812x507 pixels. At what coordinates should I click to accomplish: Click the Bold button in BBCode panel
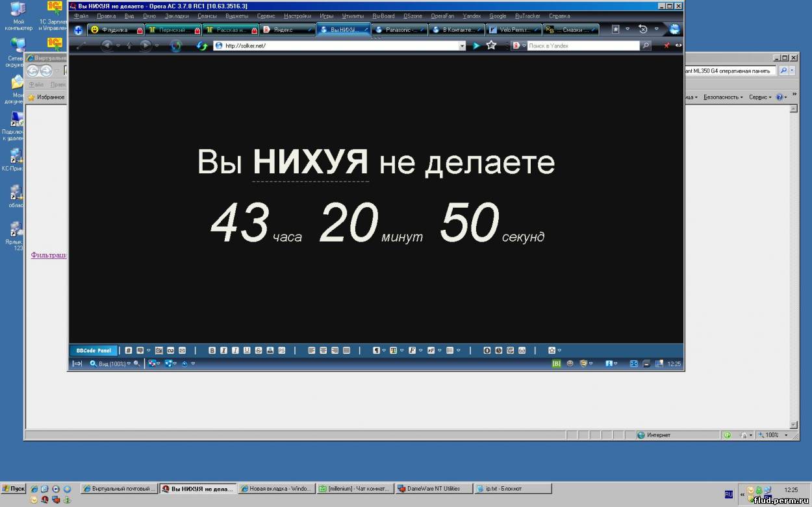pos(212,351)
